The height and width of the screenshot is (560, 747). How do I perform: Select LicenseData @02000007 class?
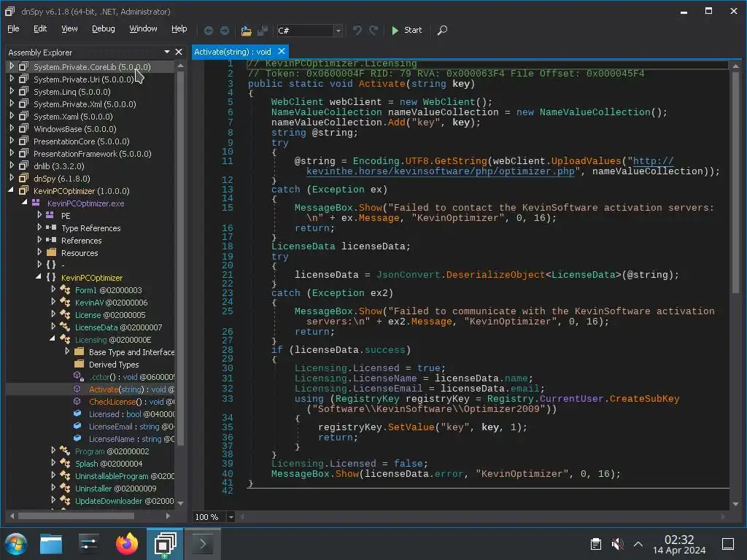click(x=118, y=327)
